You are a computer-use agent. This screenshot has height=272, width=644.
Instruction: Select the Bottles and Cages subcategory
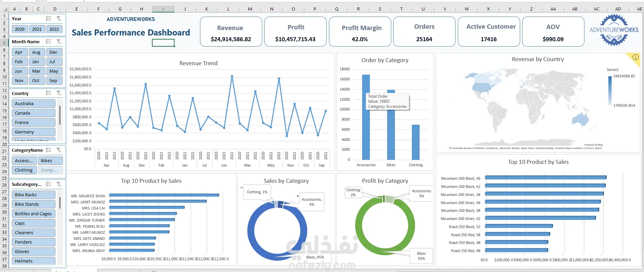point(34,214)
